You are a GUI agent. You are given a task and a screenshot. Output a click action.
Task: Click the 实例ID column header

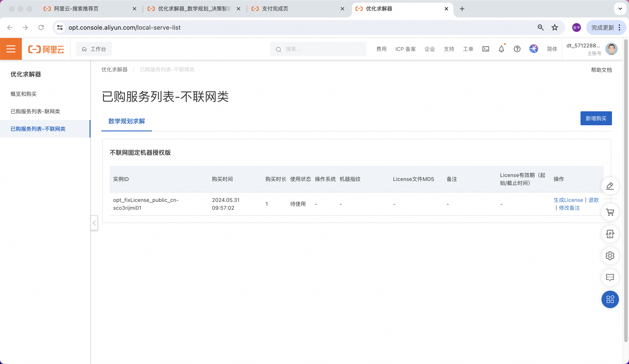point(121,179)
